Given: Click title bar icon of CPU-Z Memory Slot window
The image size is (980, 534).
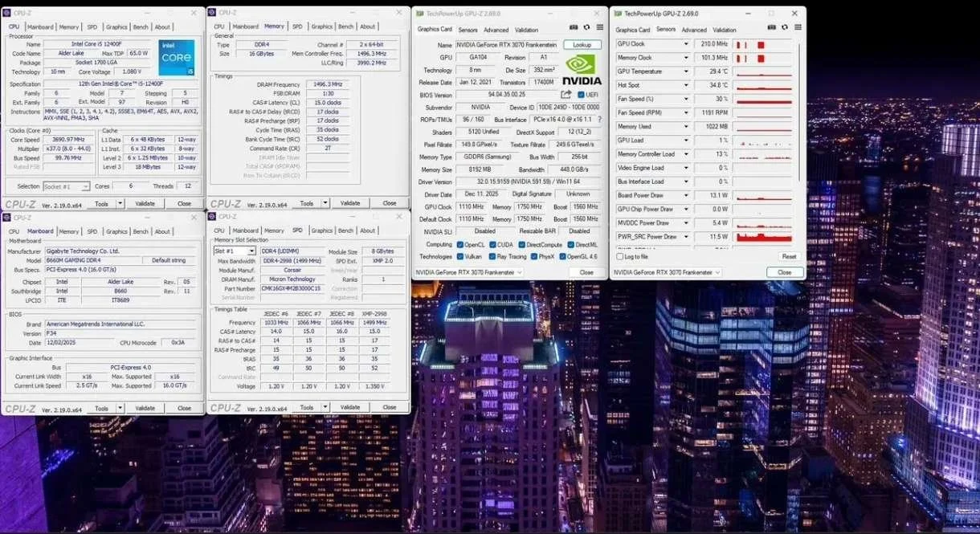Looking at the screenshot, I should pos(213,217).
